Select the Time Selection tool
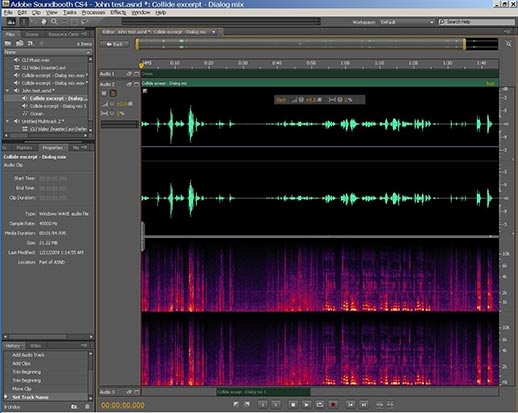Viewport: 518px width, 413px height. (x=24, y=22)
